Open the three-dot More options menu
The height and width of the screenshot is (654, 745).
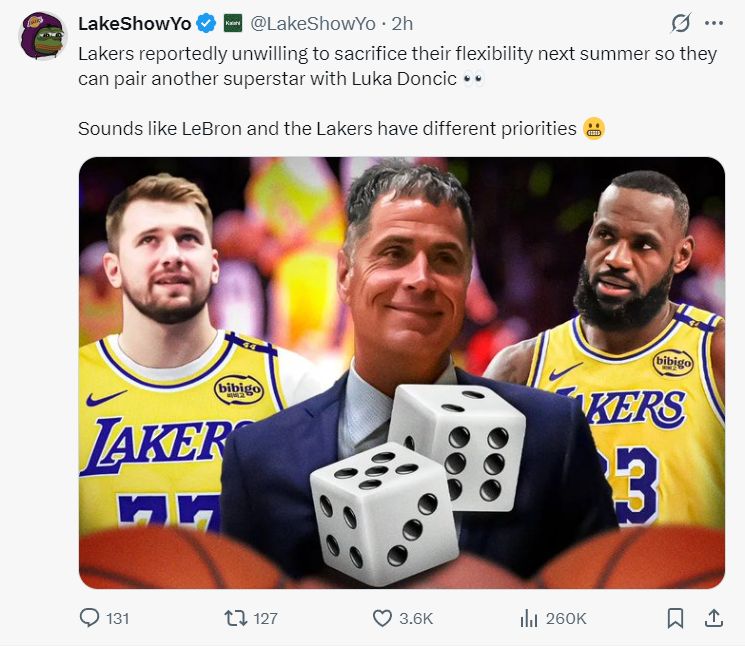(x=713, y=23)
